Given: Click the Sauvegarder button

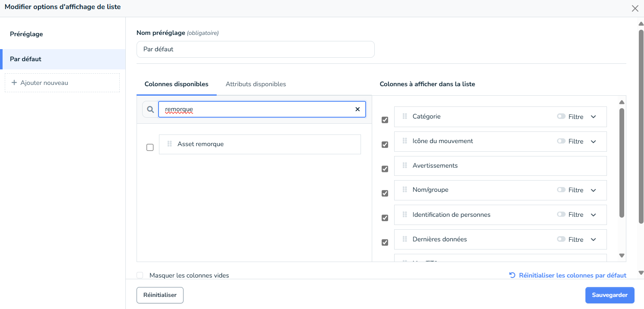Looking at the screenshot, I should [x=610, y=295].
